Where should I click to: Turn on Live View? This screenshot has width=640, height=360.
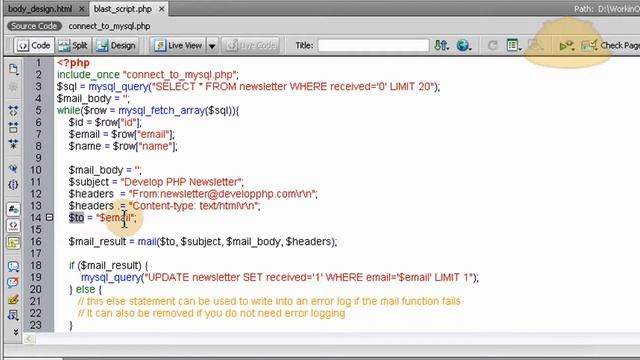point(178,45)
